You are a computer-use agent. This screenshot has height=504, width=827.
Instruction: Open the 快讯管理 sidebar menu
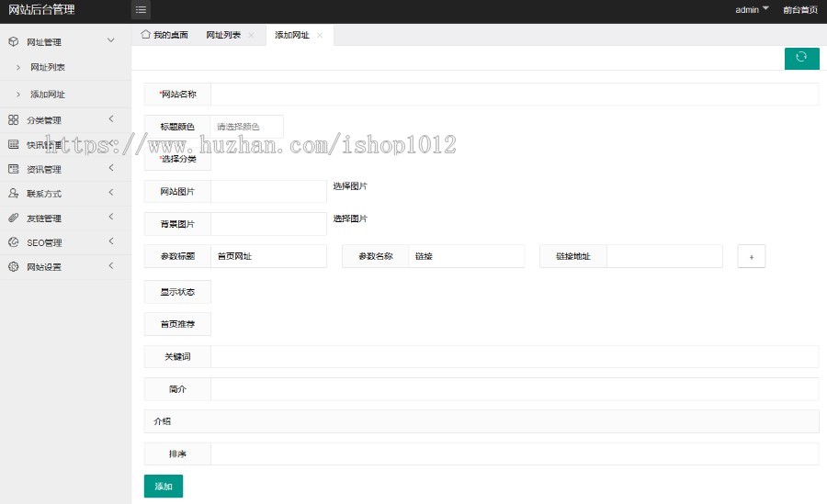(65, 144)
